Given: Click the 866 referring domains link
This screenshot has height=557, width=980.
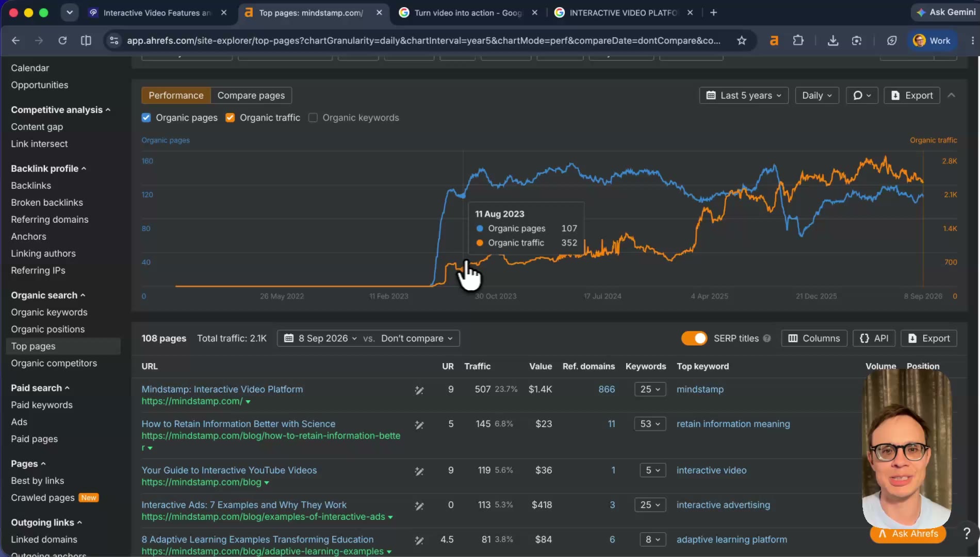Looking at the screenshot, I should coord(607,389).
